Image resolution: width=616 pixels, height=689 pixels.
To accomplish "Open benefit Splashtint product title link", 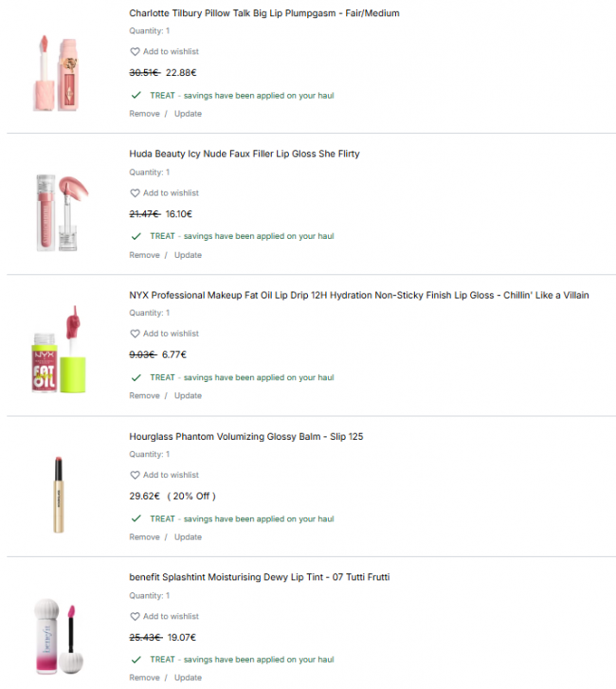I will 260,577.
